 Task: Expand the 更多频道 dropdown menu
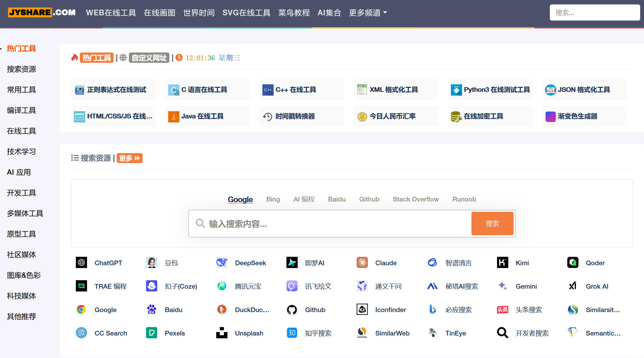coord(368,13)
